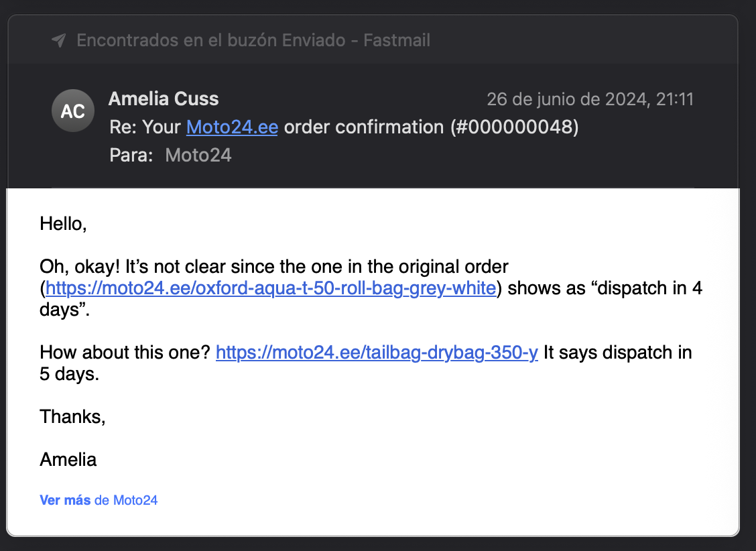Click the recipient Moto24 in Para field
Screen dimensions: 756x551
point(198,155)
